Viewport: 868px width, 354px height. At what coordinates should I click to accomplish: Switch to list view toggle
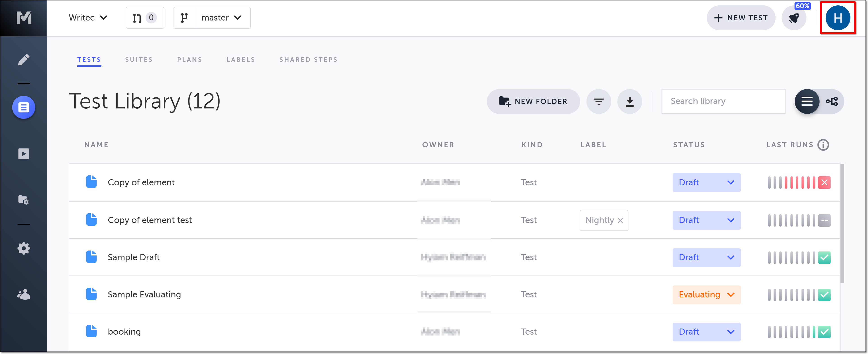807,101
